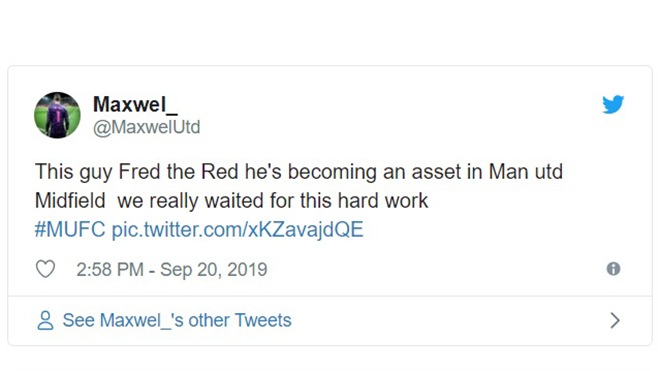Click the blue Twitter bird logo
The width and height of the screenshot is (660, 371).
coord(613,104)
